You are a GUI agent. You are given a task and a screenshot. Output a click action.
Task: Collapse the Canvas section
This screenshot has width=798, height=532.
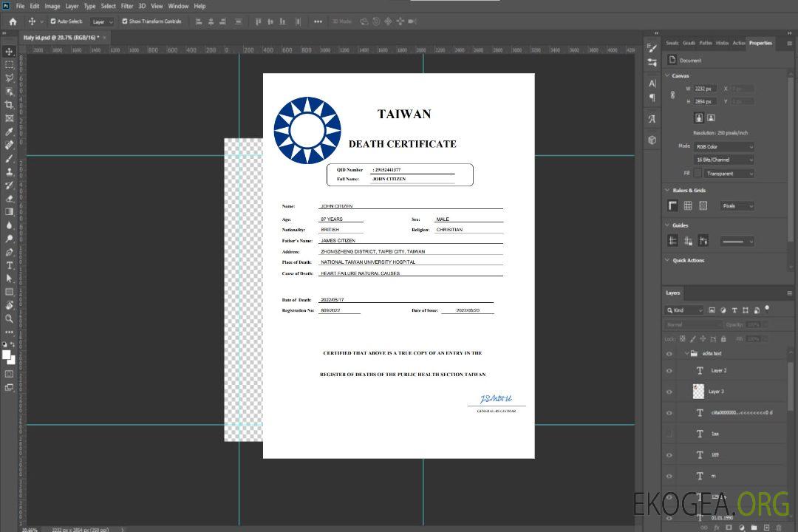pos(668,75)
